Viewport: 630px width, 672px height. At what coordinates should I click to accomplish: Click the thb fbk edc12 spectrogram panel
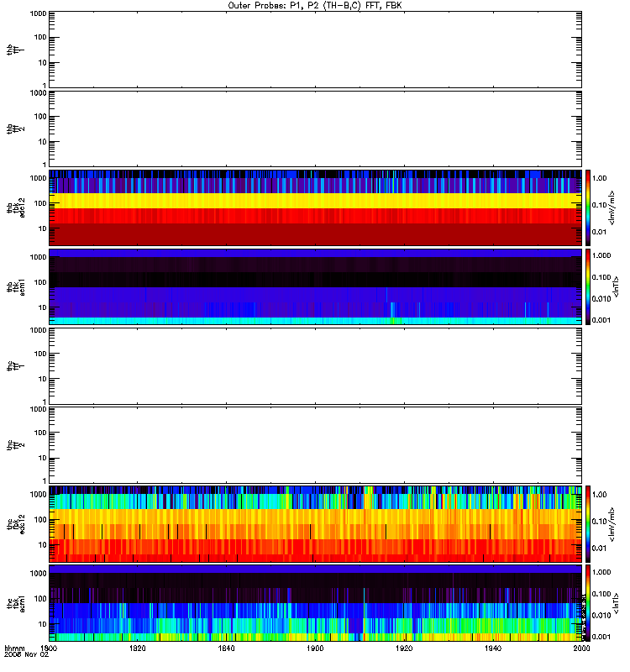coord(315,207)
